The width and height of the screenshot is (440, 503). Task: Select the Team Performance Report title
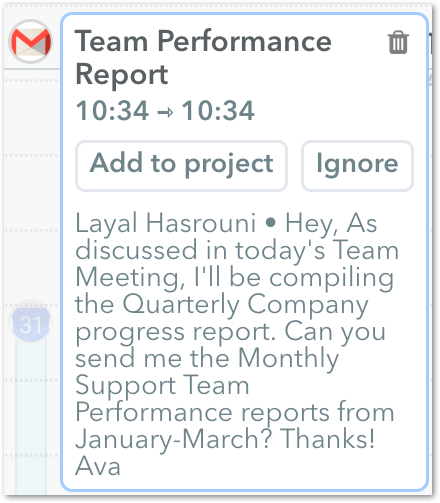(203, 57)
